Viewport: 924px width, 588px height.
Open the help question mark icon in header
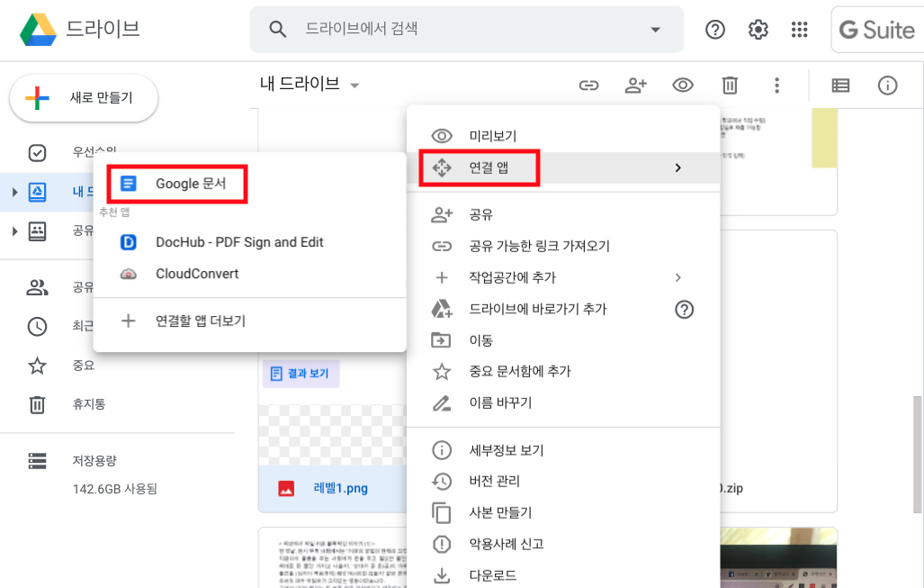(714, 30)
